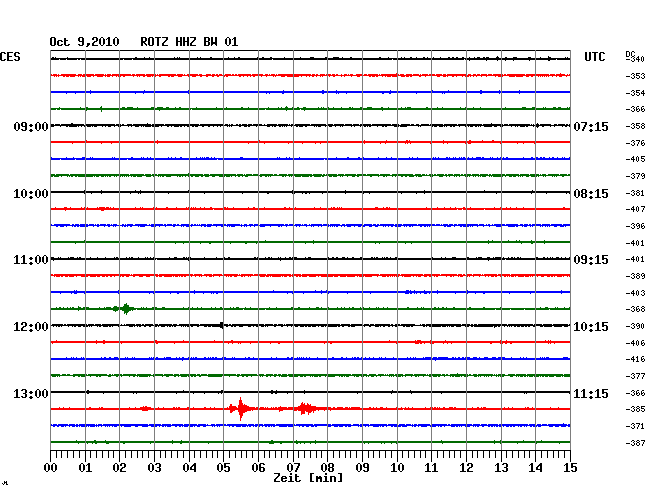The width and height of the screenshot is (650, 494).
Task: Click the DC offset value -354
Action: [x=635, y=93]
